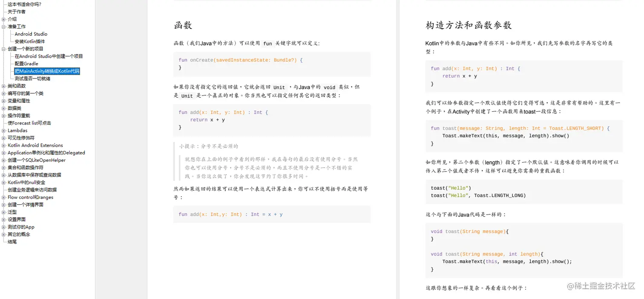644x299 pixels.
Task: Jump to the 创建一个SQLiteOpenHelper chapter
Action: pyautogui.click(x=37, y=160)
